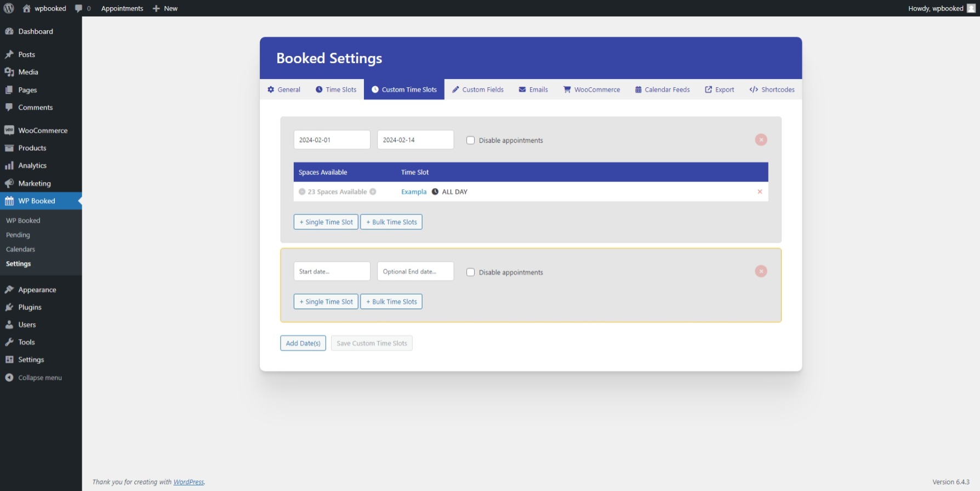The image size is (980, 491).
Task: Switch to the Custom Fields tab
Action: tap(478, 89)
